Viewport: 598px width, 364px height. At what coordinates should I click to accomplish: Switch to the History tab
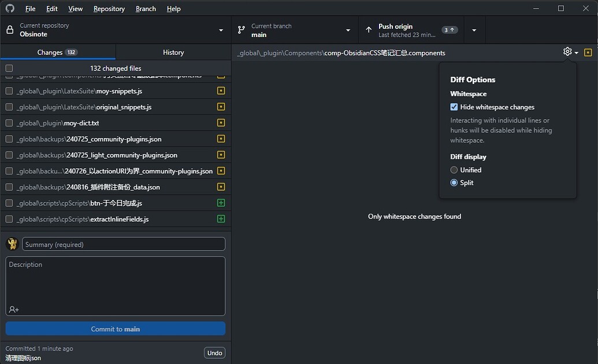click(173, 51)
